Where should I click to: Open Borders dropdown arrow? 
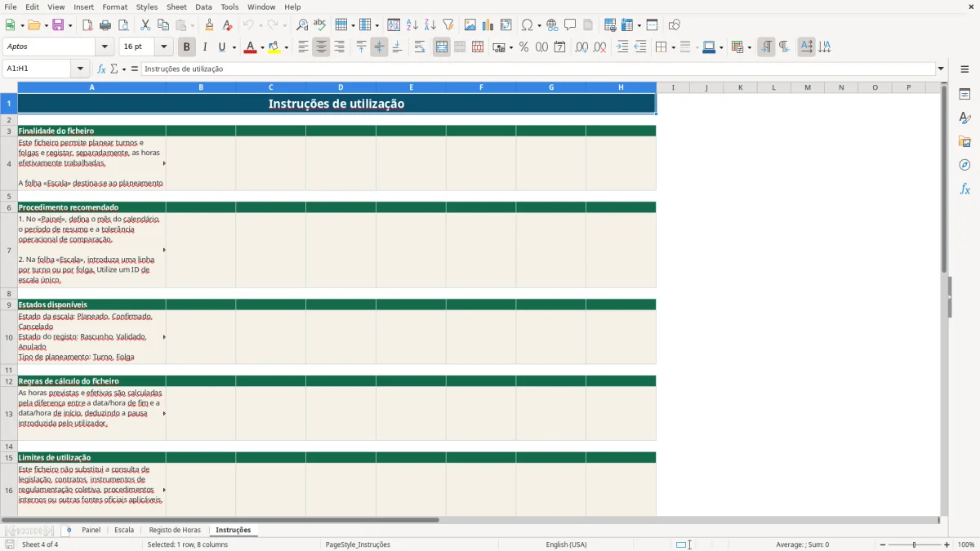pyautogui.click(x=672, y=47)
